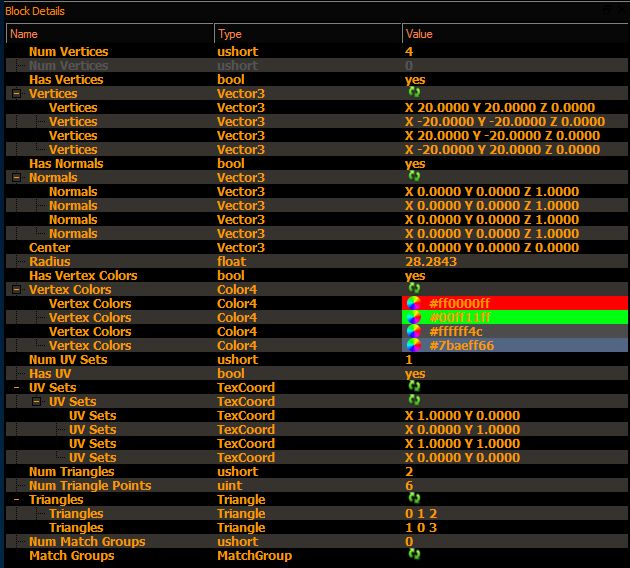Select the Radius row name
This screenshot has height=568, width=630.
49,262
